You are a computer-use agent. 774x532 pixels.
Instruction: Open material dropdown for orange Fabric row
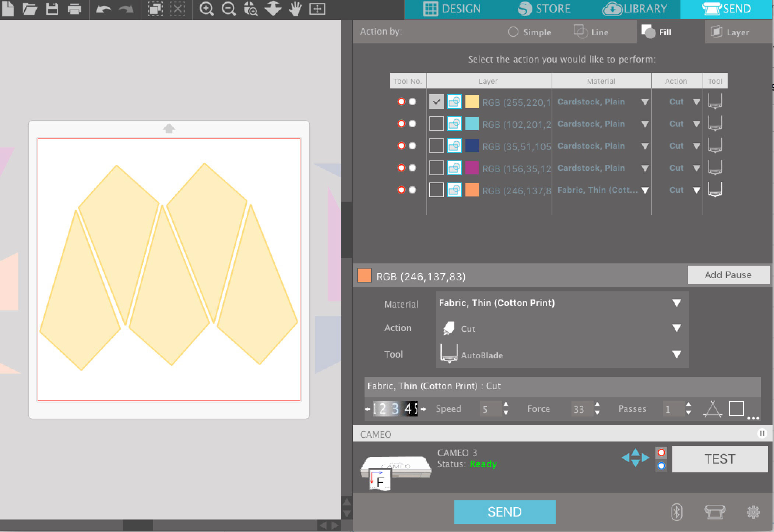pyautogui.click(x=645, y=190)
